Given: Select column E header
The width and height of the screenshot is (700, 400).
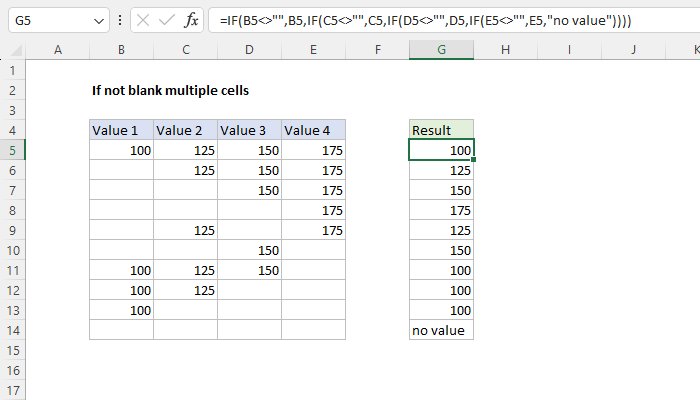Looking at the screenshot, I should click(313, 50).
